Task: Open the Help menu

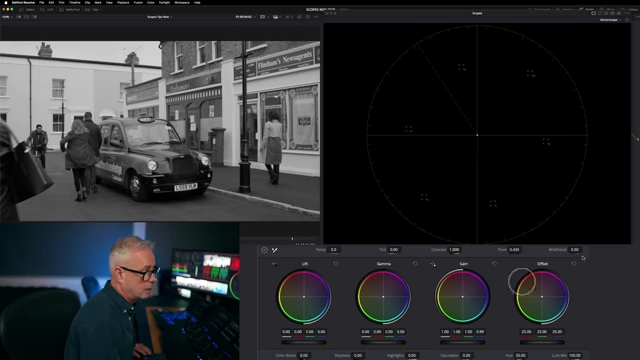Action: (x=197, y=2)
